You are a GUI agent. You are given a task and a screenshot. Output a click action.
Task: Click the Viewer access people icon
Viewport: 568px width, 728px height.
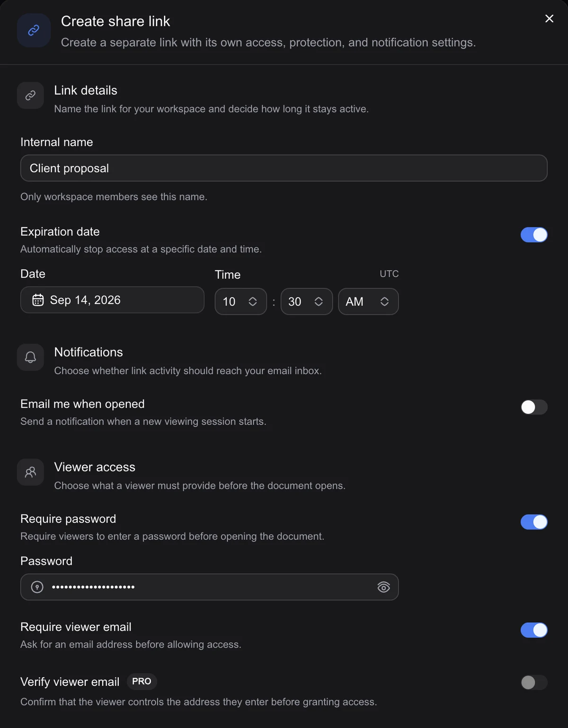click(30, 472)
